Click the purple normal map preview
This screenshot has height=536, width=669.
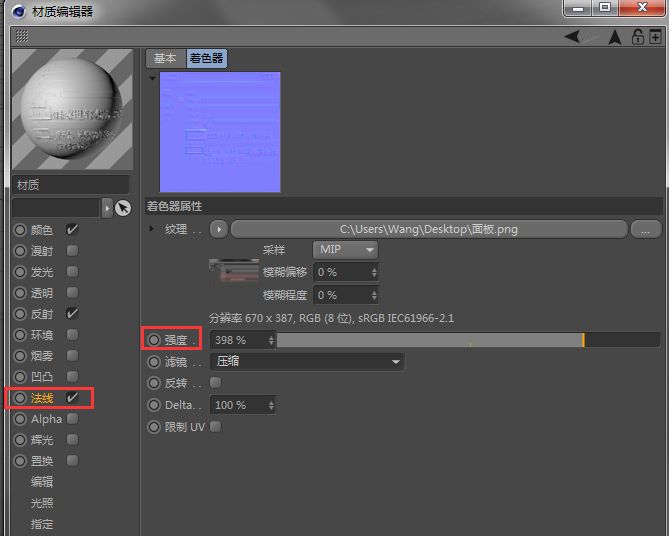(220, 132)
